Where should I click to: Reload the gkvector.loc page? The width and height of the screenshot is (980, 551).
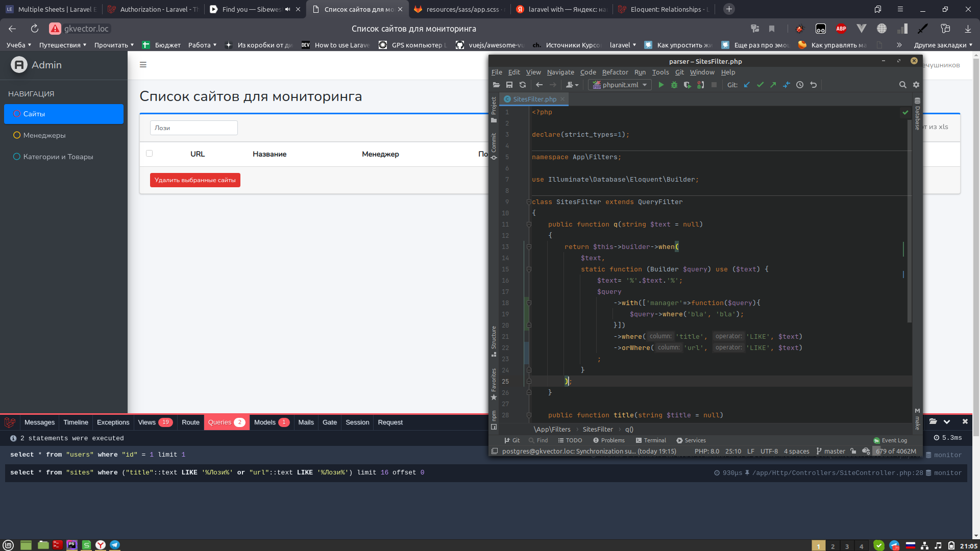(x=35, y=29)
